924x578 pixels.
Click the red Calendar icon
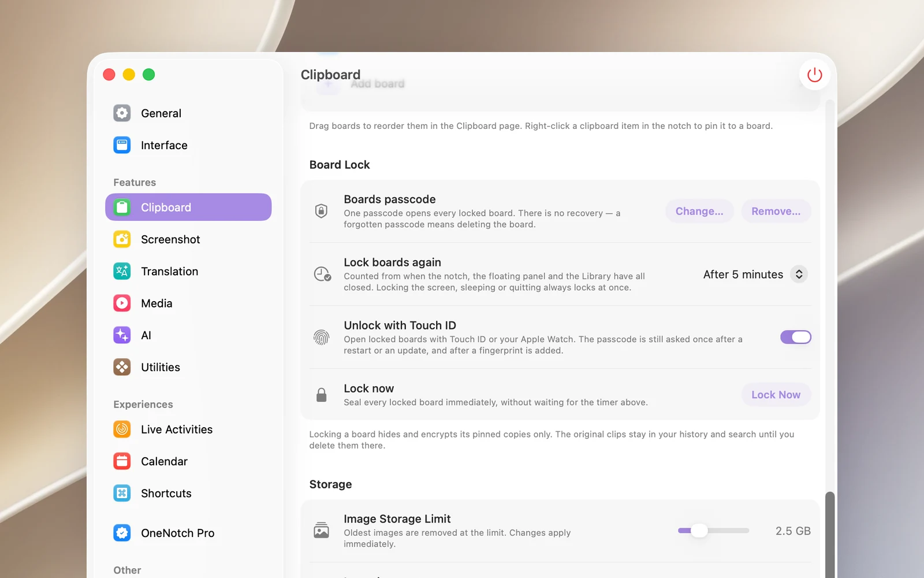click(x=122, y=461)
